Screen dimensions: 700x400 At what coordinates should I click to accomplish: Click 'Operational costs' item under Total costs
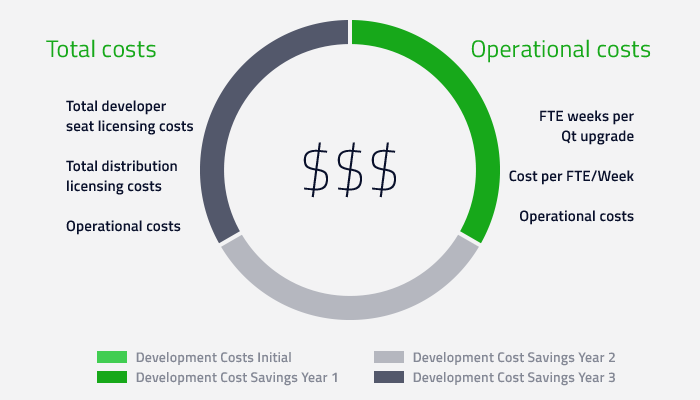pyautogui.click(x=123, y=226)
